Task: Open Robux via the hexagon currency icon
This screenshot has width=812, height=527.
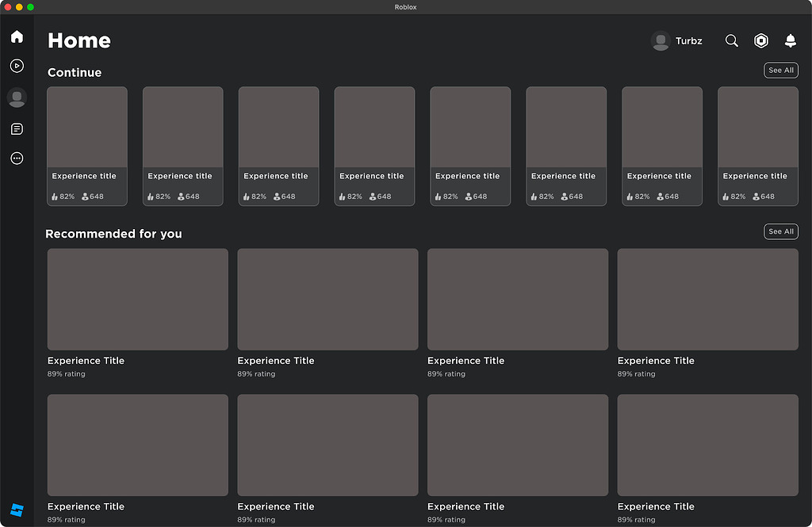Action: 761,40
